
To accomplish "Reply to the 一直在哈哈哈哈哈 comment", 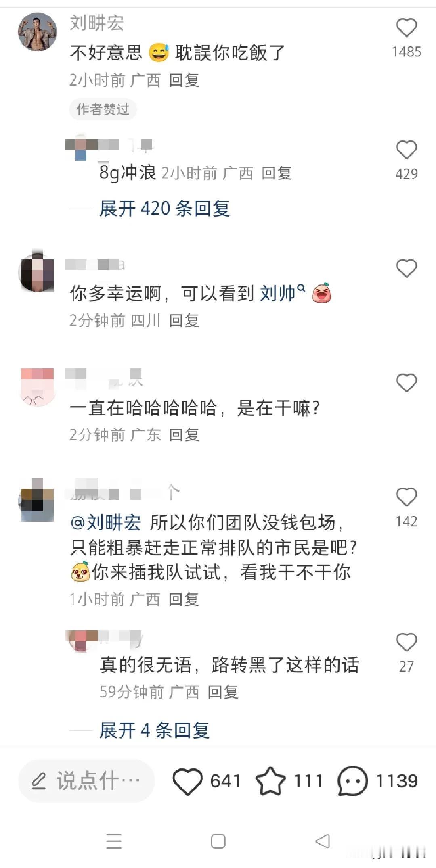I will pos(184,435).
